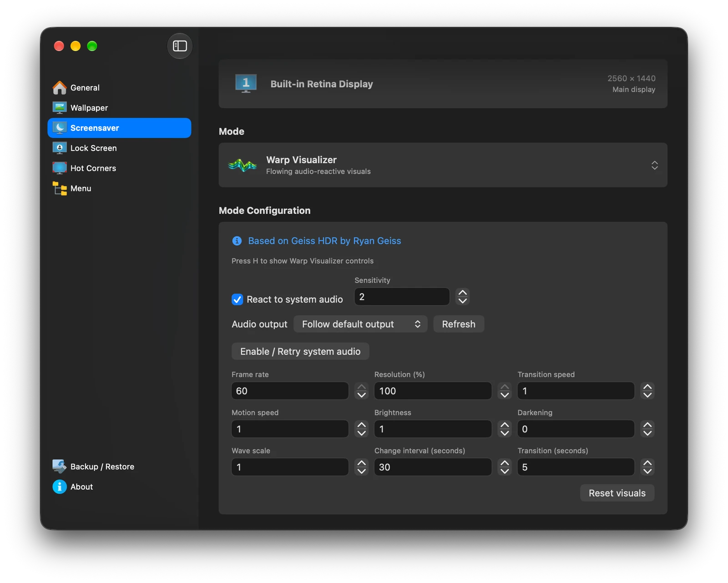The height and width of the screenshot is (583, 728).
Task: Click the Wallpaper picture icon
Action: pyautogui.click(x=60, y=108)
